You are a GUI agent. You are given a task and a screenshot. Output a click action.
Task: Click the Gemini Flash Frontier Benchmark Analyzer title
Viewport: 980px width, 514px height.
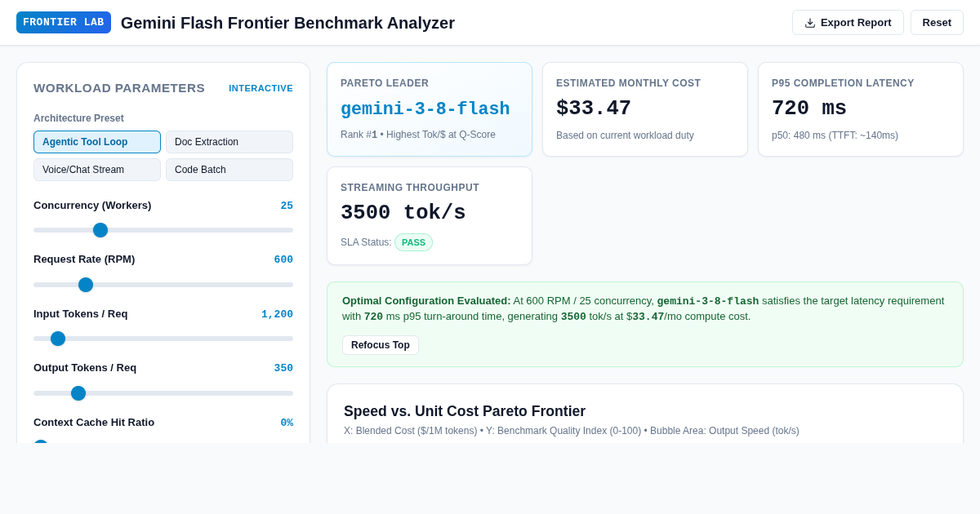(287, 23)
